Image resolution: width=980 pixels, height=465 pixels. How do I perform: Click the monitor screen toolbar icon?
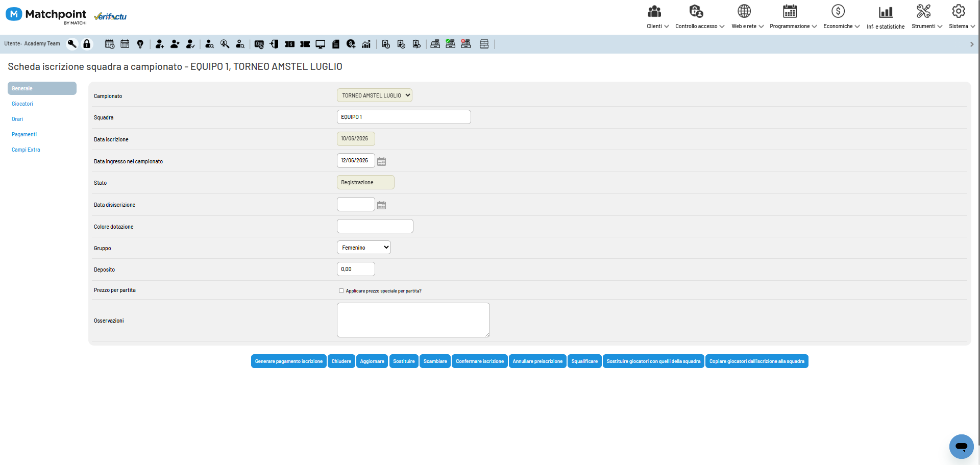[x=321, y=44]
